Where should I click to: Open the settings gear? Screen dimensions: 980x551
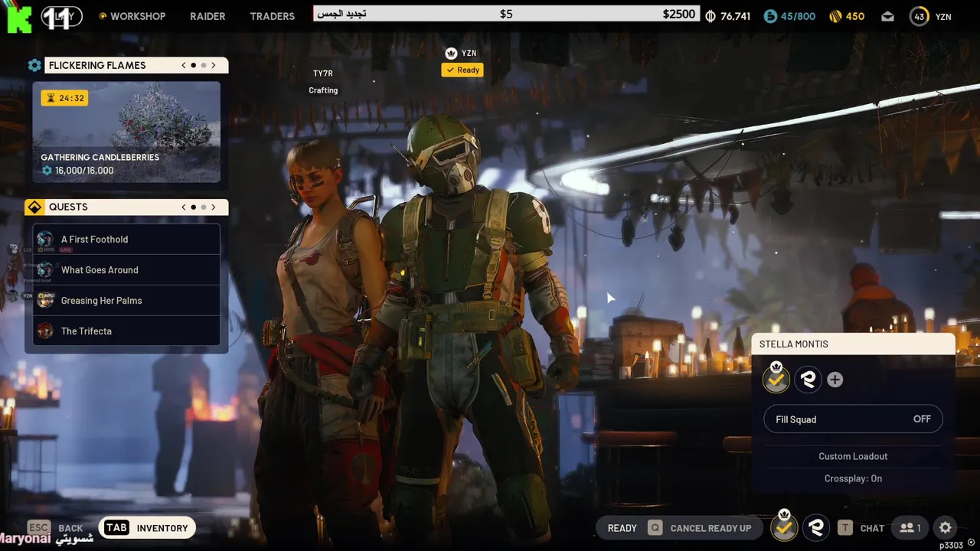(946, 528)
